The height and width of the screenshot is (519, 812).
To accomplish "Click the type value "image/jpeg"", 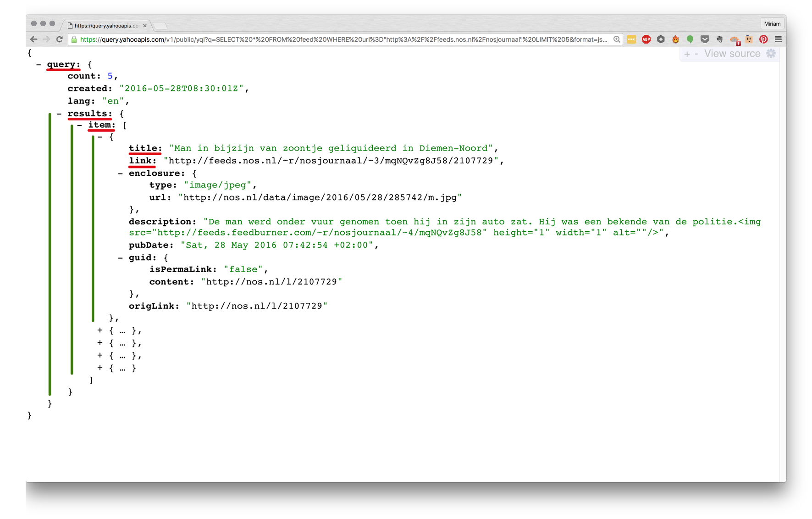I will click(x=218, y=185).
